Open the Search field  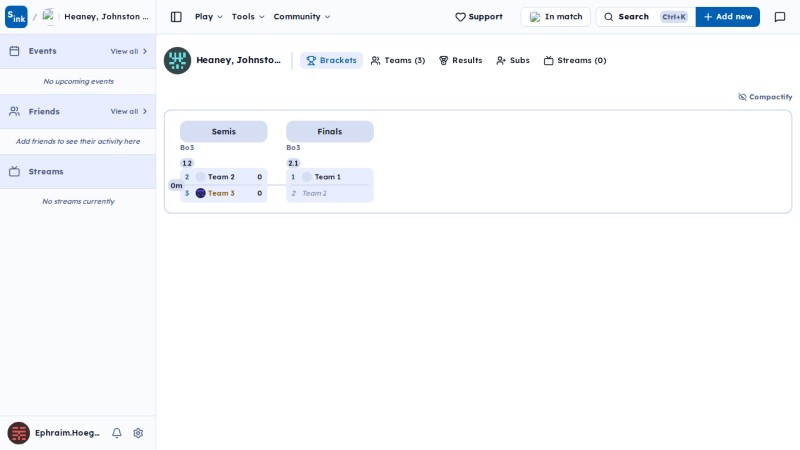[645, 17]
